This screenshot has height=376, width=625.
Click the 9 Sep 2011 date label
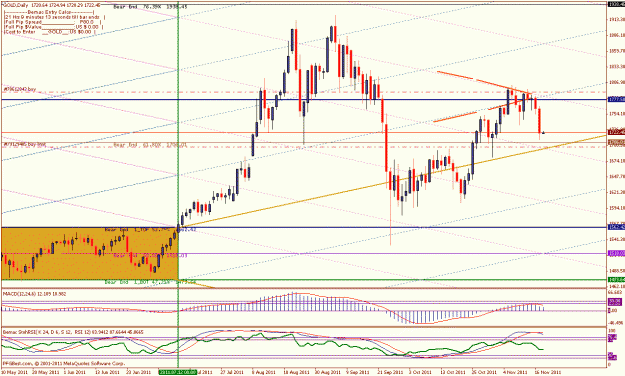click(x=358, y=372)
